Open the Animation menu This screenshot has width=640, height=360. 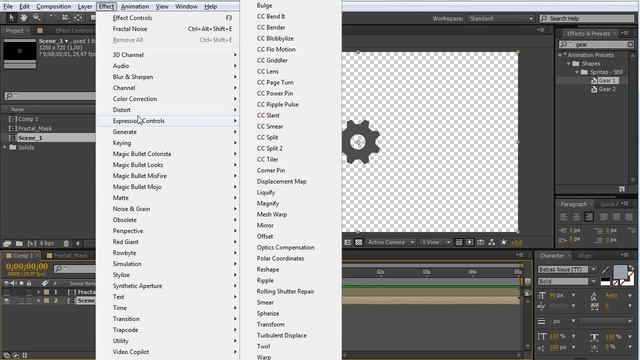[135, 7]
